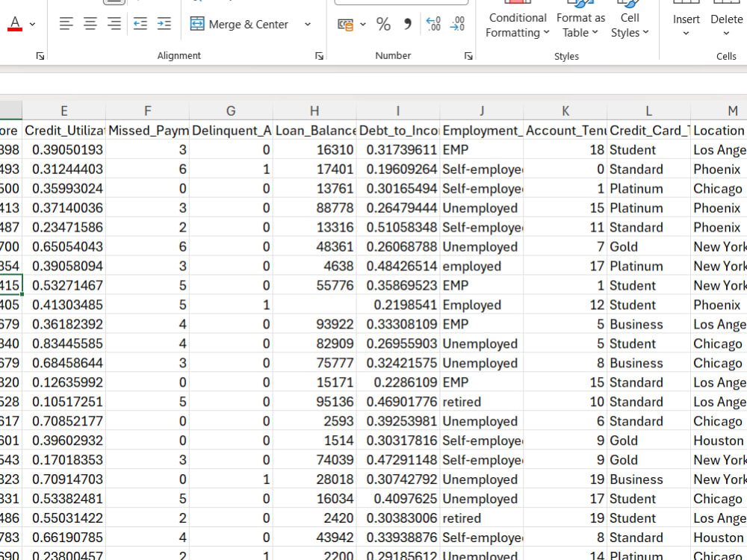Click the Font Color button
Image resolution: width=747 pixels, height=560 pixels.
click(15, 23)
